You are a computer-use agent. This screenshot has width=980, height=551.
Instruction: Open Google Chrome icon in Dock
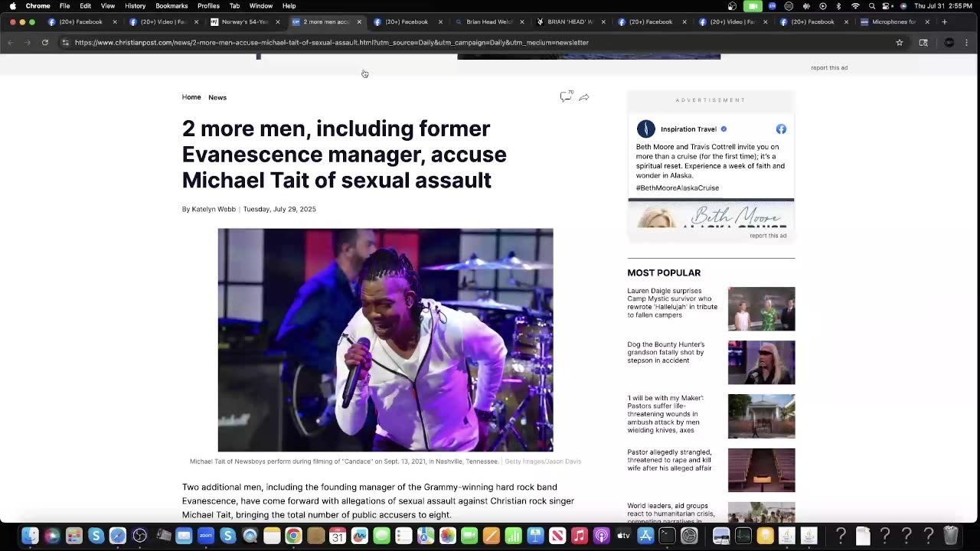[x=293, y=536]
